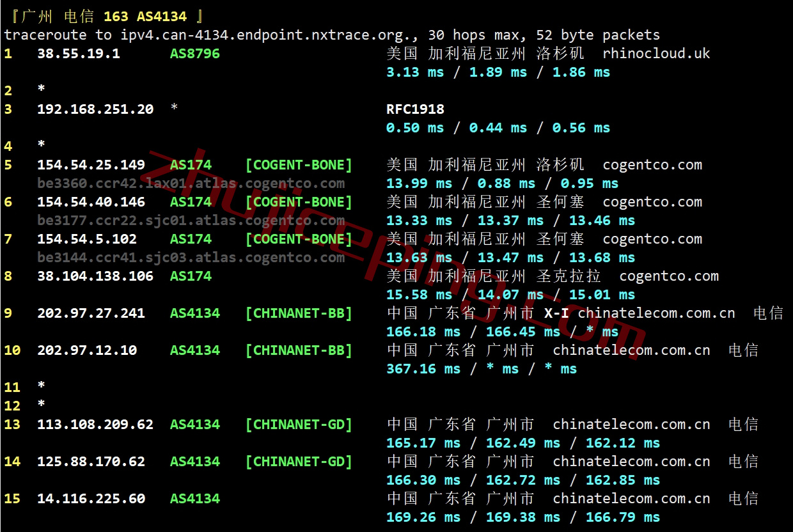
Task: Select the latency value 169.26 ms
Action: click(423, 517)
